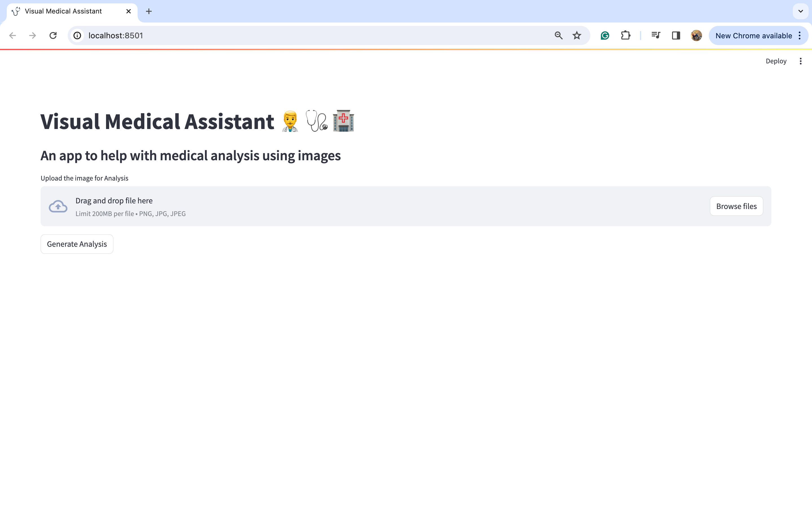Click the browser reload page icon

pos(53,35)
